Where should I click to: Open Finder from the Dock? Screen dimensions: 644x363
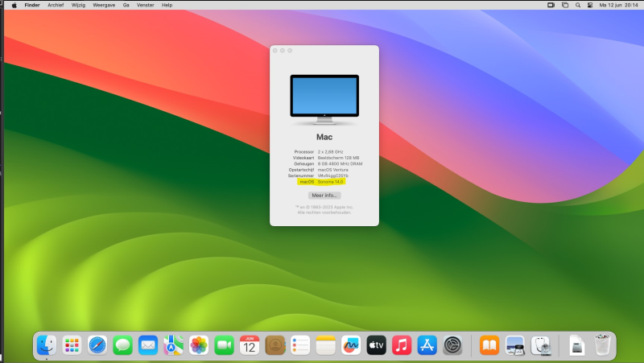[x=47, y=345]
